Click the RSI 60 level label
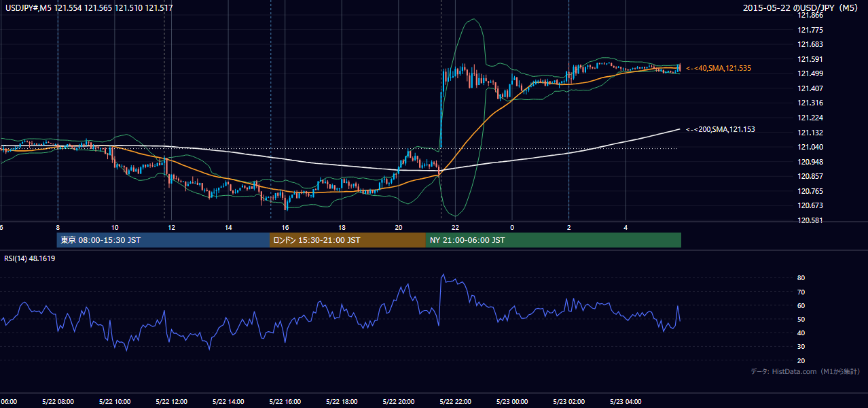 [x=801, y=305]
